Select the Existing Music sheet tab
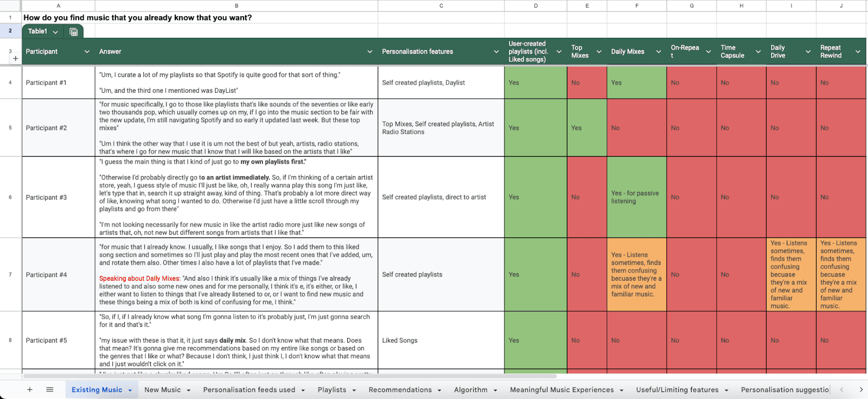Screen dimensions: 868x399 (x=97, y=390)
